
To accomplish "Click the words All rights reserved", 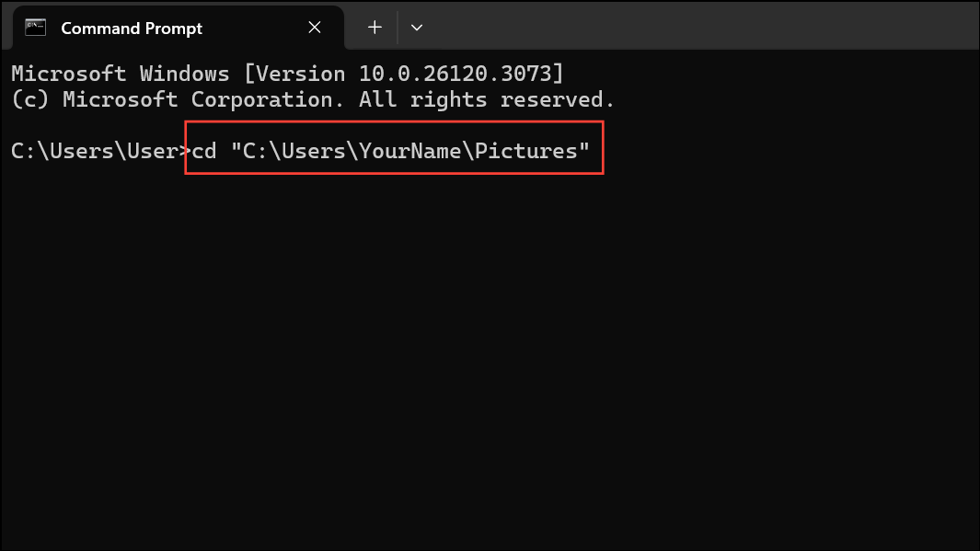I will pos(486,100).
